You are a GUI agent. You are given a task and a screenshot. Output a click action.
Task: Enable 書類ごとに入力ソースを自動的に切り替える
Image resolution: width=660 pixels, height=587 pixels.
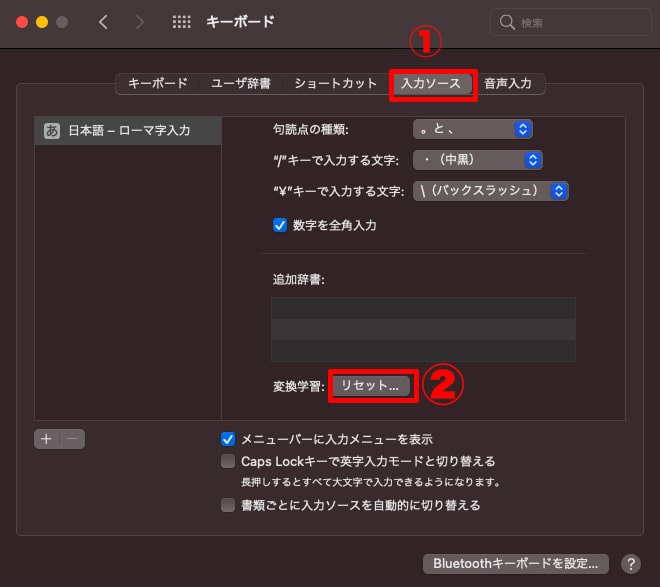228,505
